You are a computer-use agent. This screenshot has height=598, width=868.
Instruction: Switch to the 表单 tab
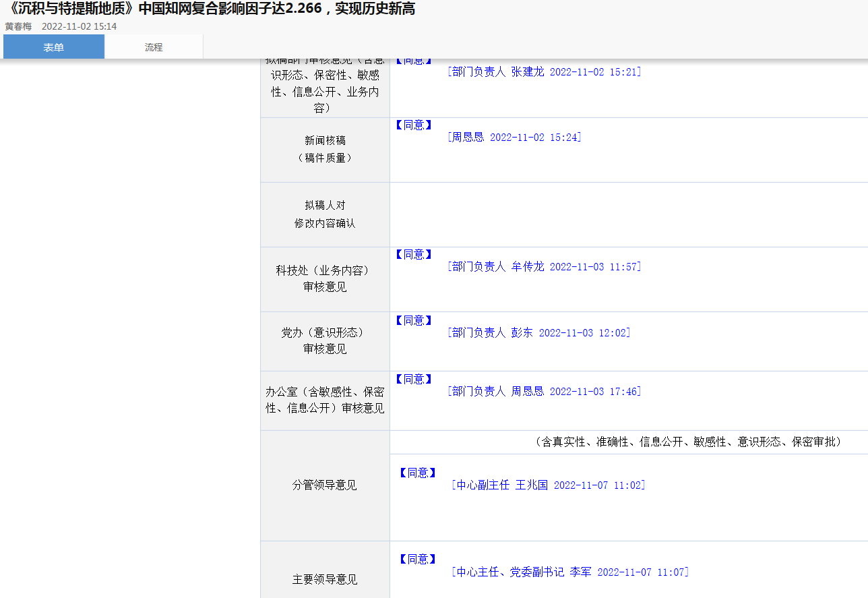[x=54, y=47]
